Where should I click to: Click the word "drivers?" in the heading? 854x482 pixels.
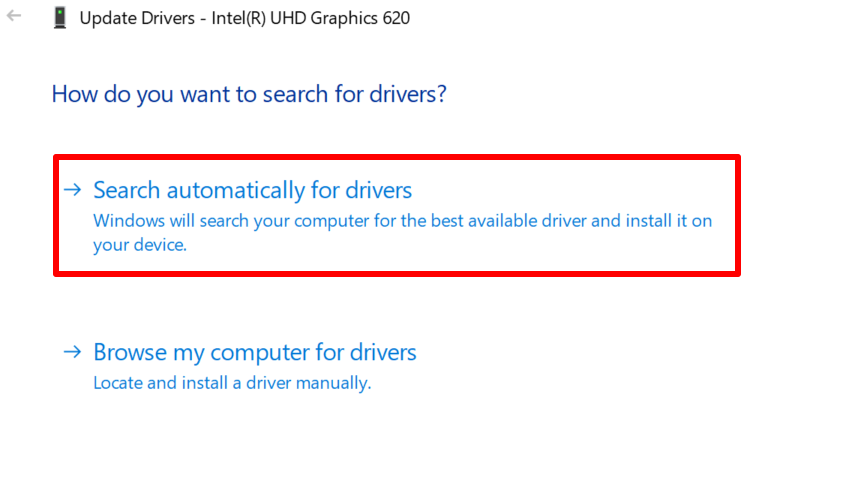coord(408,95)
